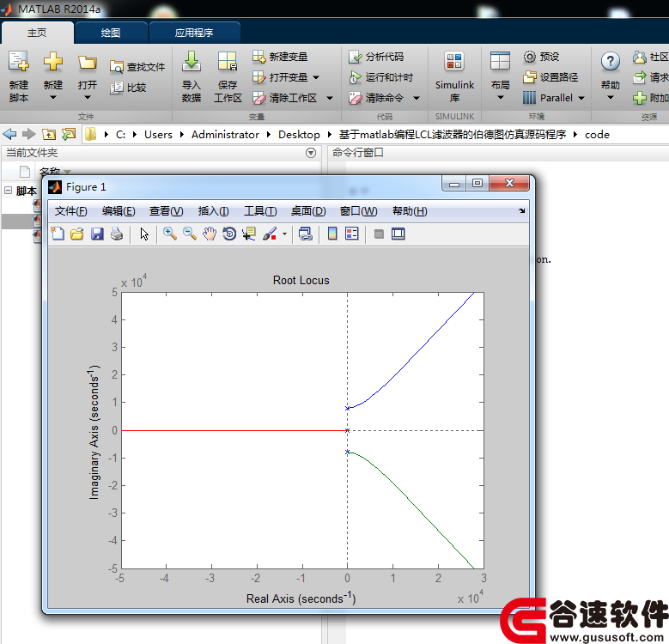The height and width of the screenshot is (644, 669).
Task: Toggle the Zoom In tool in figure toolbar
Action: pos(170,234)
